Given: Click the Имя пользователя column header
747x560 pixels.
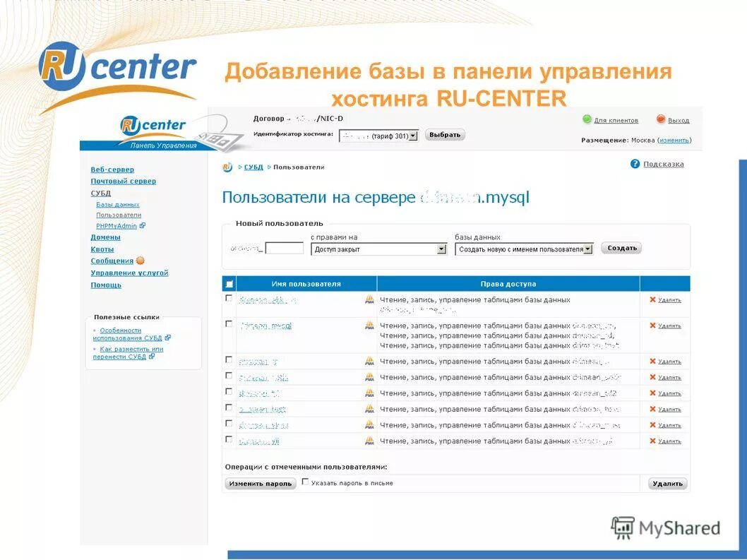Looking at the screenshot, I should pos(306,284).
